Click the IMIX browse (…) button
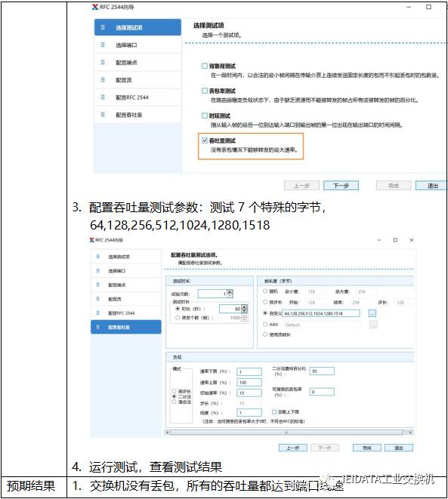448x499 pixels. click(373, 325)
